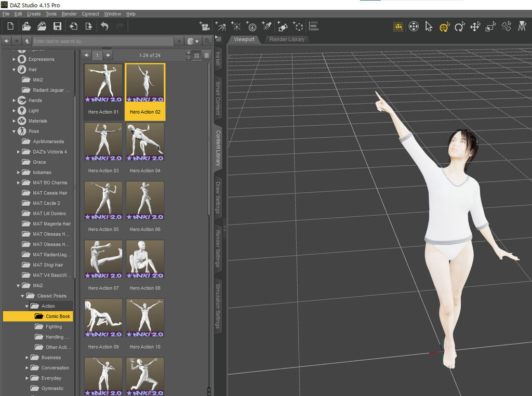Select the arrow Node Selection tool
This screenshot has width=532, height=396.
pyautogui.click(x=429, y=27)
